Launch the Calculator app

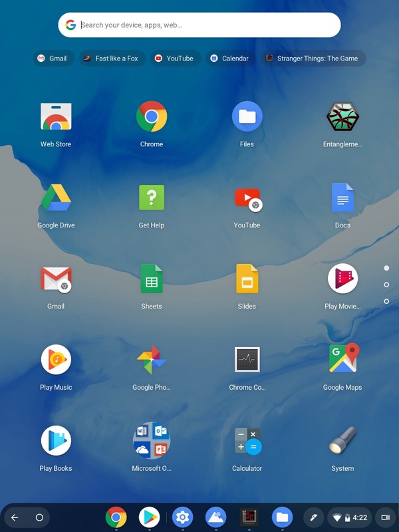[x=247, y=441]
